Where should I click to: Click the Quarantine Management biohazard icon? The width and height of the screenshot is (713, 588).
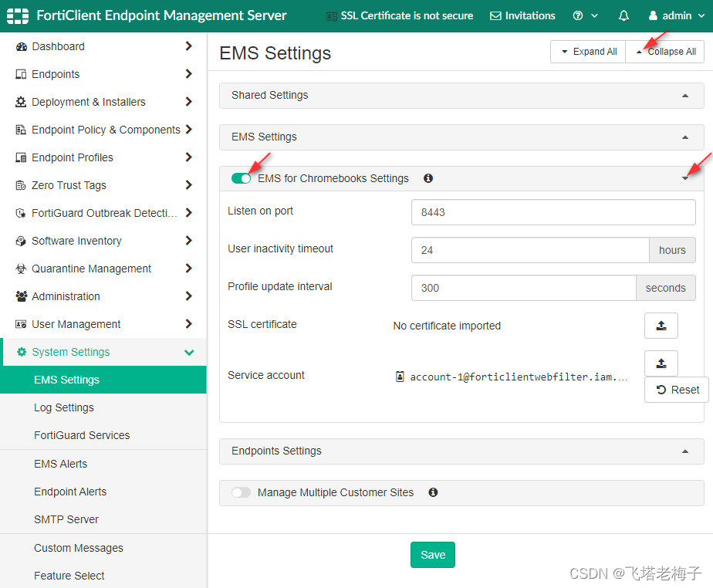click(x=21, y=269)
